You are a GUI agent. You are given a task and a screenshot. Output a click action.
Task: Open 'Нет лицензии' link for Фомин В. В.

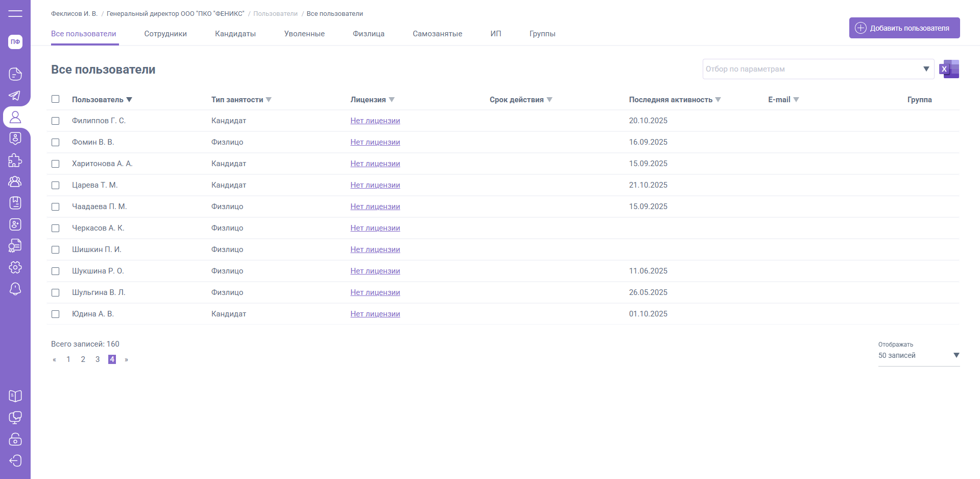click(375, 142)
